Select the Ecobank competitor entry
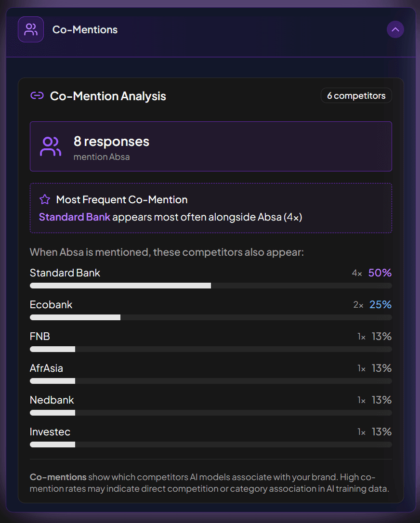 (x=51, y=304)
